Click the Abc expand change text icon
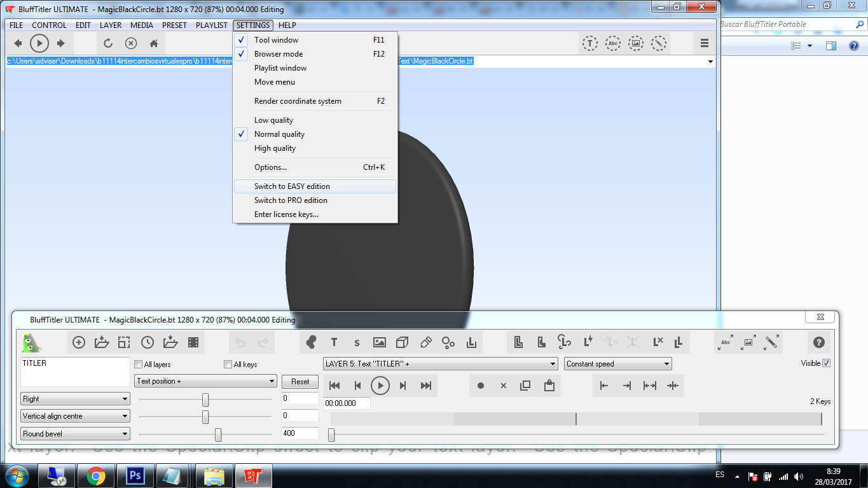This screenshot has width=868, height=488. pos(726,342)
